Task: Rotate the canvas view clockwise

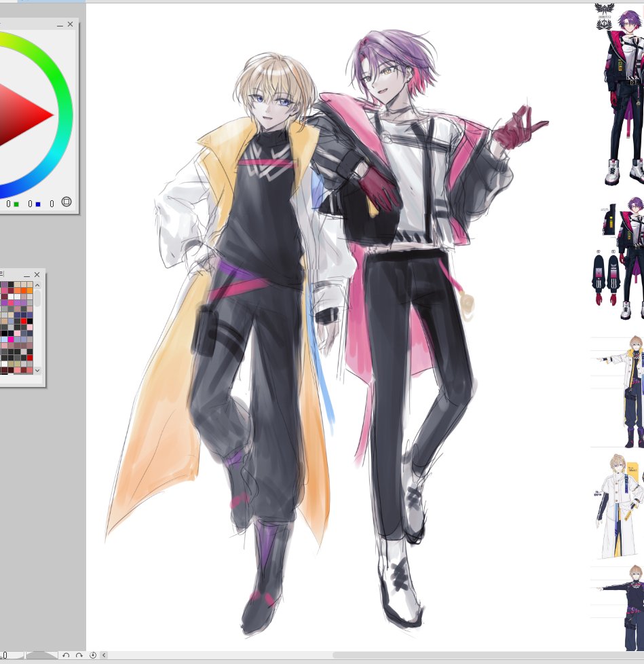Action: 79,655
